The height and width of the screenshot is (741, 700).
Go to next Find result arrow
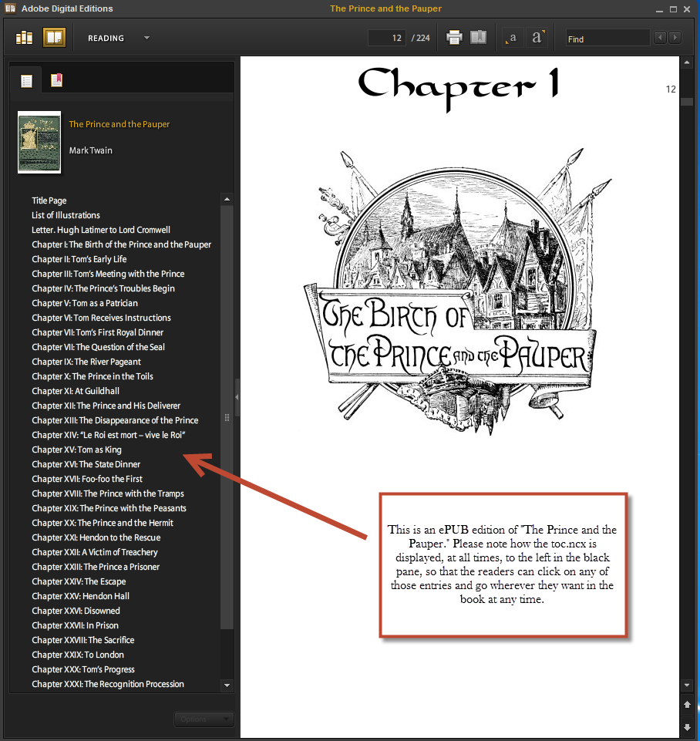[x=675, y=38]
